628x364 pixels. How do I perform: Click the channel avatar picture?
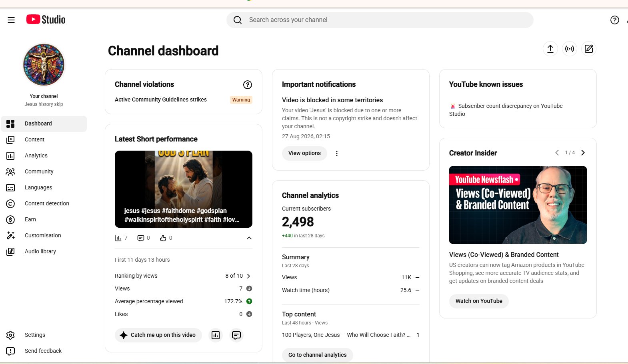(44, 65)
